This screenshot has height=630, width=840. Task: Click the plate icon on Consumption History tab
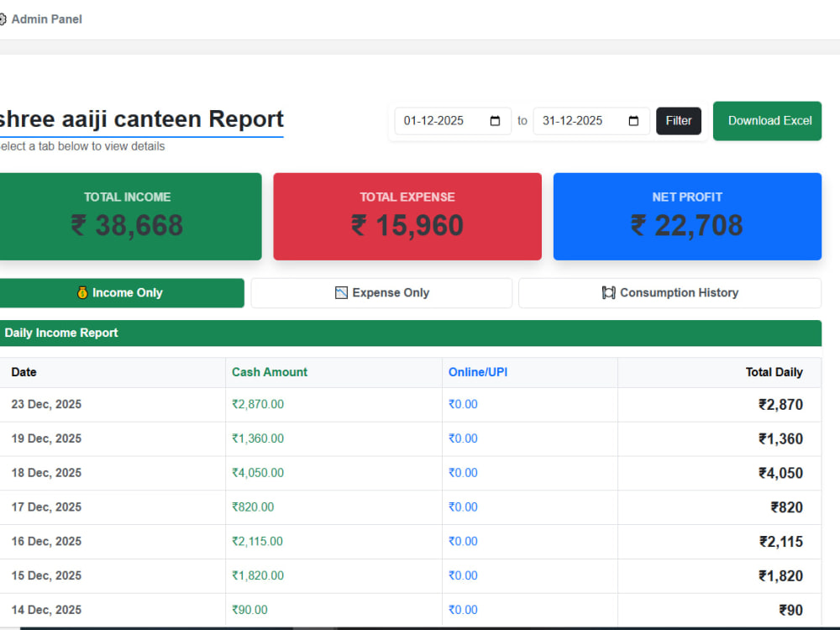tap(608, 293)
